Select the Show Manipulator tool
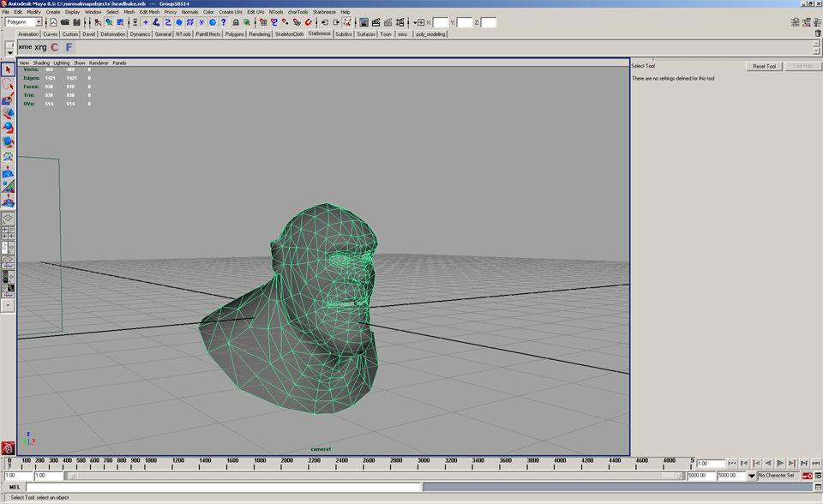 point(8,186)
